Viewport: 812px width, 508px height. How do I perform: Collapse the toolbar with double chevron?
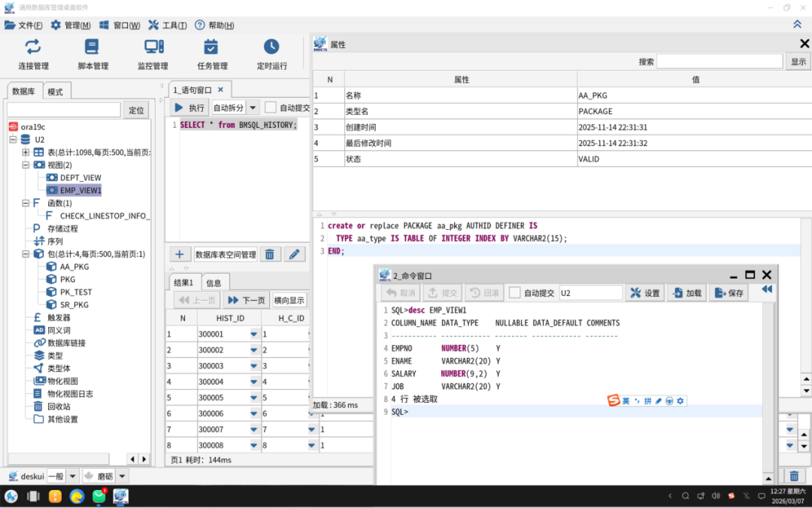point(797,24)
